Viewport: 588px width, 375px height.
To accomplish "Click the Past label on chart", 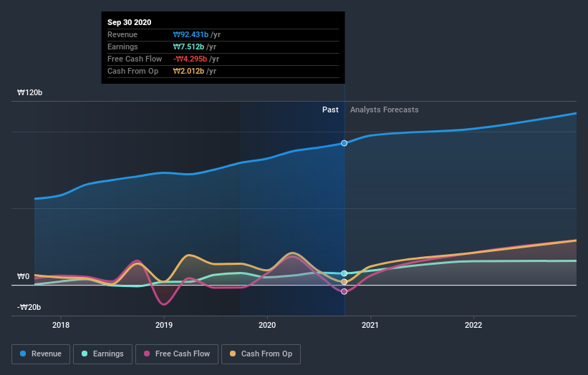I will coord(330,109).
